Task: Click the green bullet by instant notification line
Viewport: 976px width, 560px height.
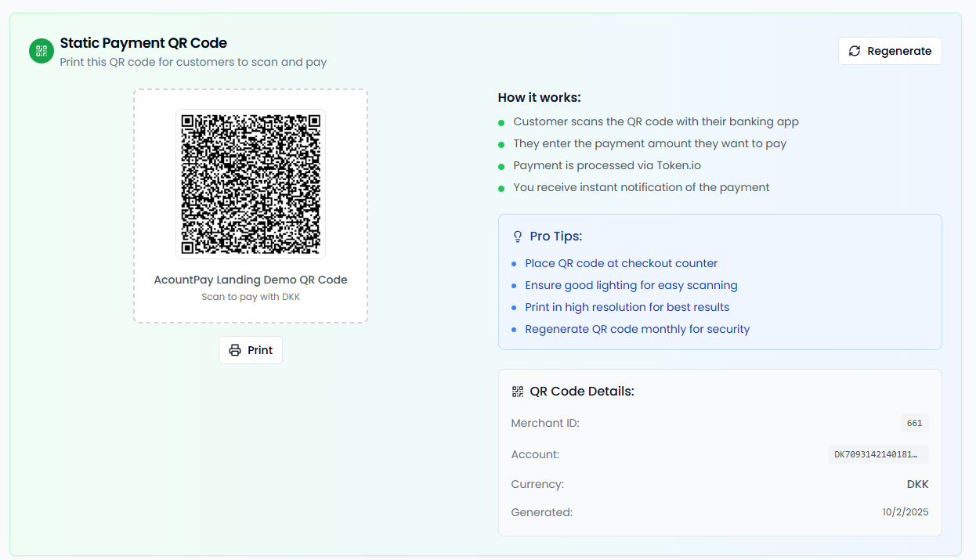Action: 504,188
